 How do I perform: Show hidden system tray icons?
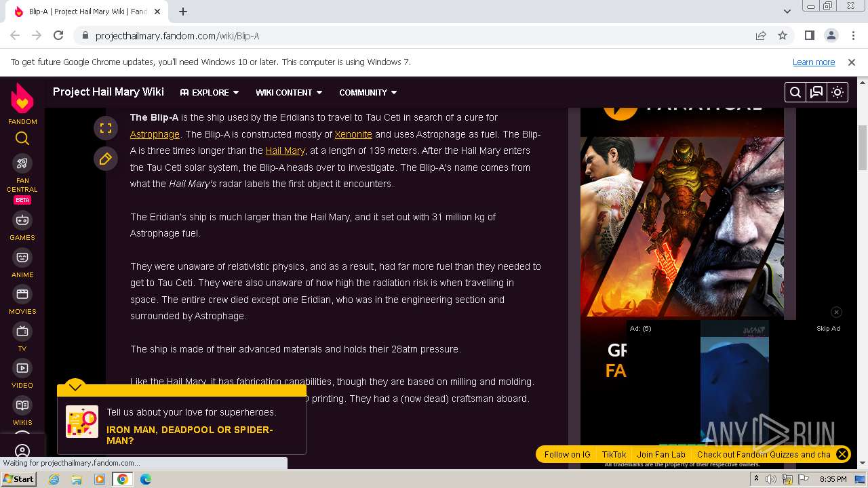tap(756, 479)
